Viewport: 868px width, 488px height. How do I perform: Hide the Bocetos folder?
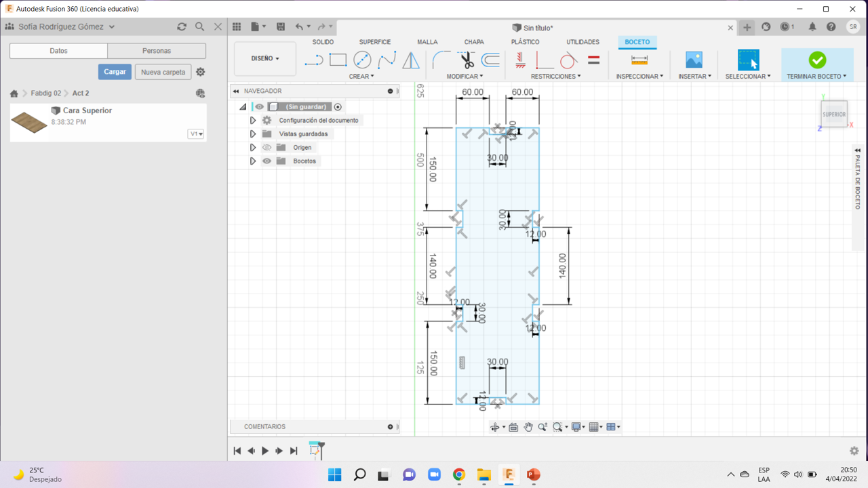(267, 161)
